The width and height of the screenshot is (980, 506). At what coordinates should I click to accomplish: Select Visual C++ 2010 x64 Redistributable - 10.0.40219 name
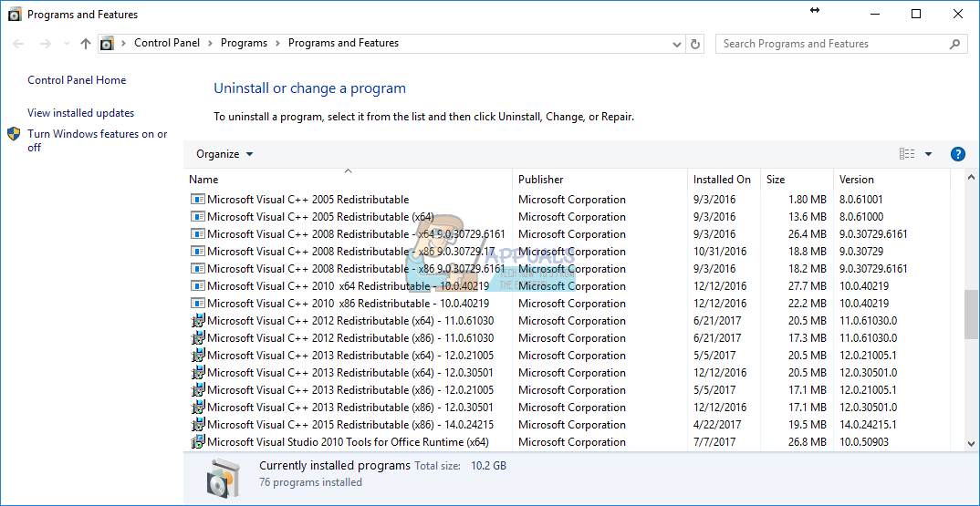pyautogui.click(x=348, y=286)
